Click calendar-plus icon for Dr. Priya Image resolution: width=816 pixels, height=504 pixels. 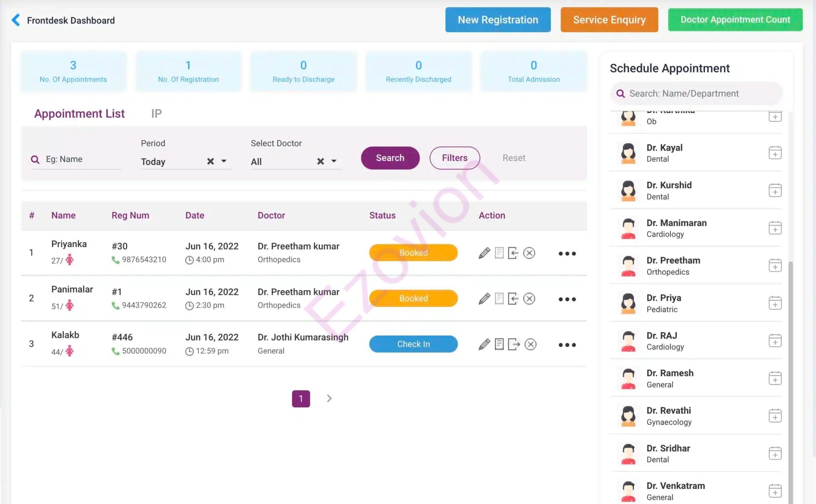point(775,303)
